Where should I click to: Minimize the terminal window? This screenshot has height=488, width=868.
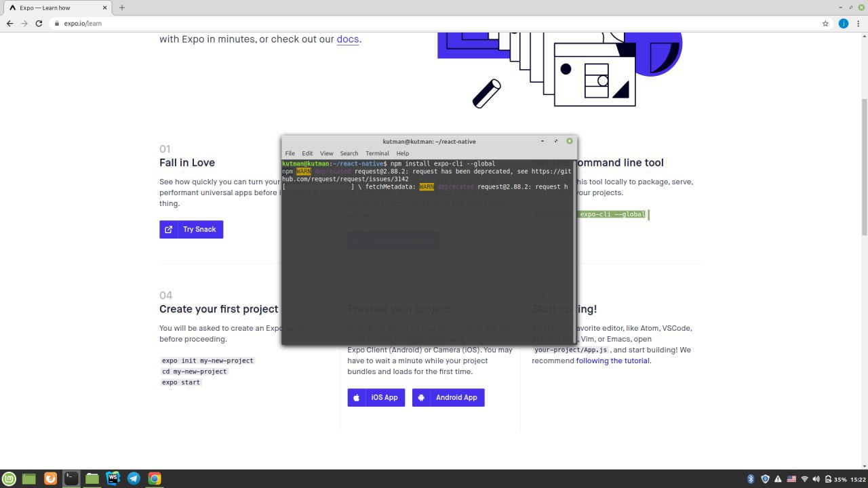(542, 142)
